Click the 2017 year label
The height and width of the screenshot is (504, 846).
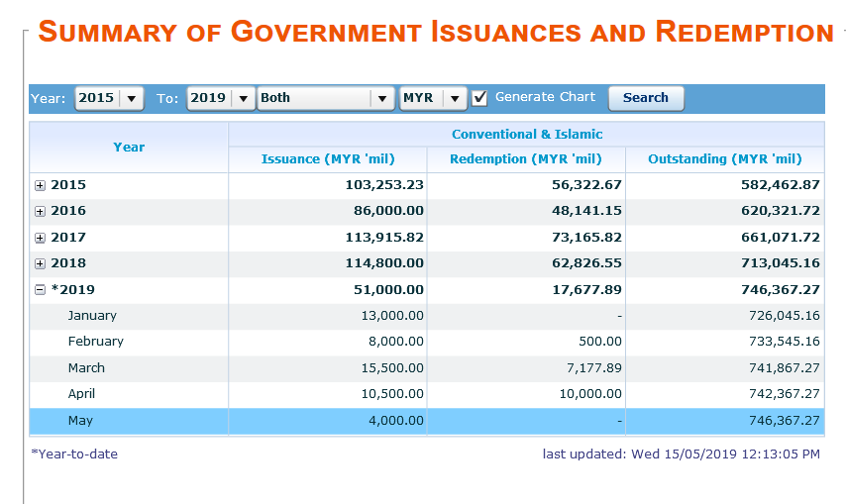[x=68, y=238]
